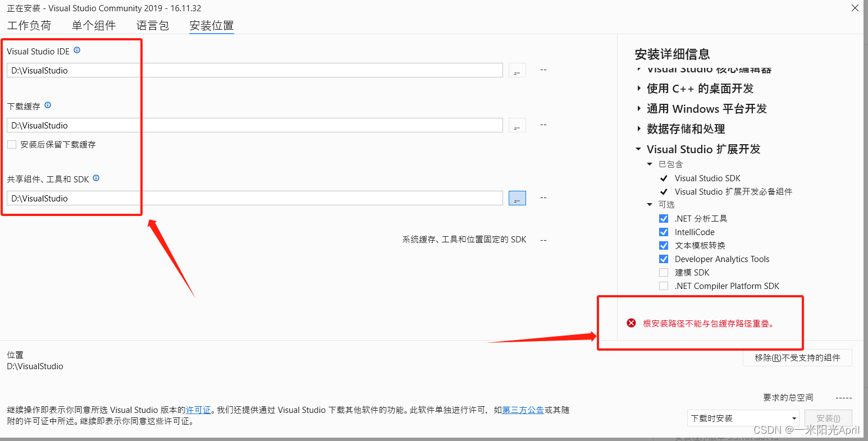Click 系统缓存、工具和位置固定的 SDK label

pyautogui.click(x=464, y=239)
